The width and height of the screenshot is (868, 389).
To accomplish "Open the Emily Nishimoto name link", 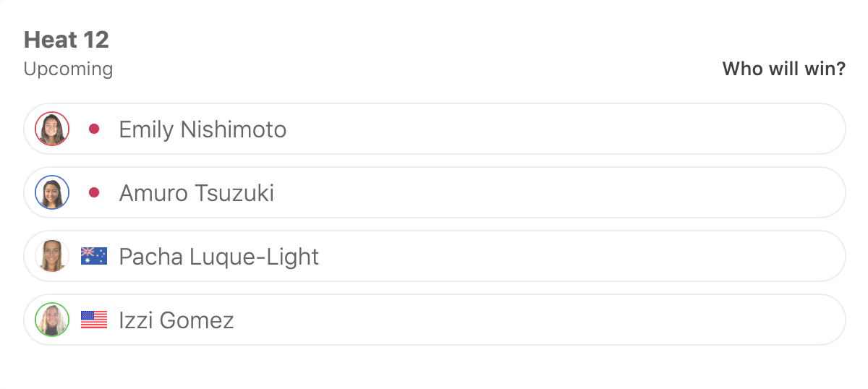I will (x=203, y=130).
